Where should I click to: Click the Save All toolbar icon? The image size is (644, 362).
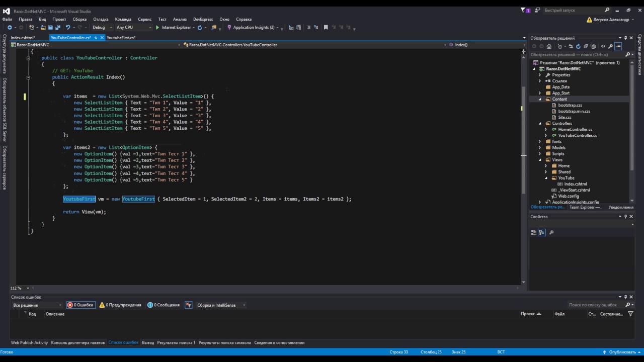tap(58, 27)
